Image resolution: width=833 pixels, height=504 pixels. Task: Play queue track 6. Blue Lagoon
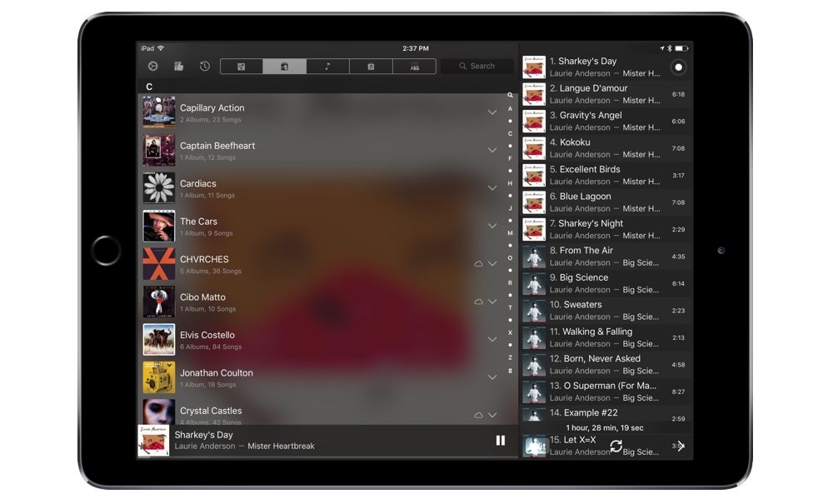(606, 202)
